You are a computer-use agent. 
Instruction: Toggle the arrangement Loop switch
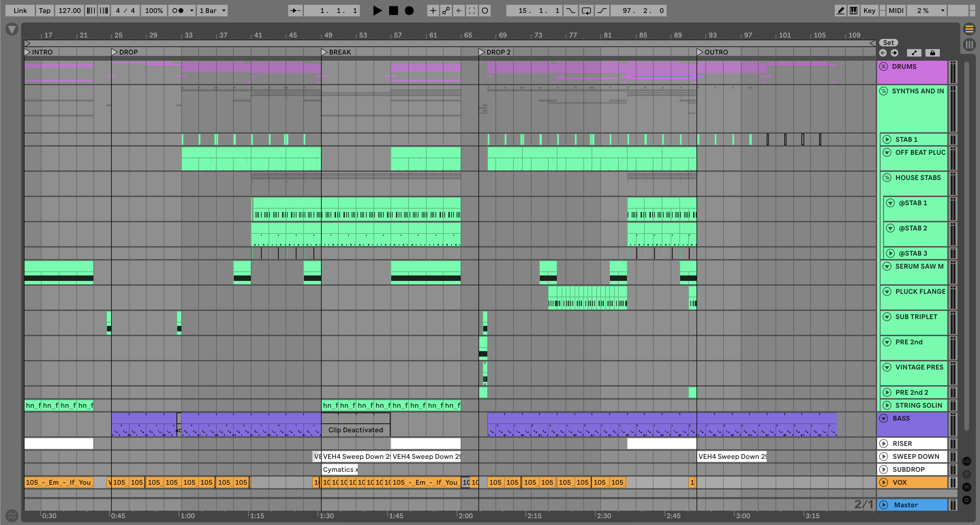click(586, 11)
